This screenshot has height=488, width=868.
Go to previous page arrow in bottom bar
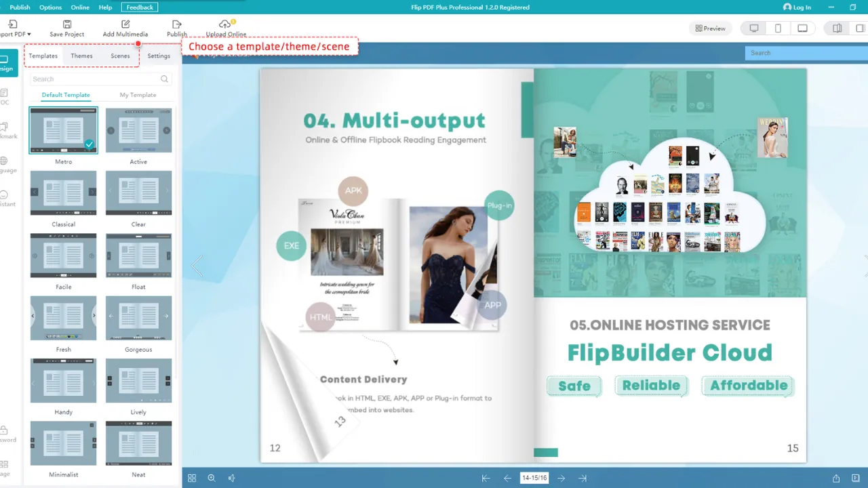point(507,478)
